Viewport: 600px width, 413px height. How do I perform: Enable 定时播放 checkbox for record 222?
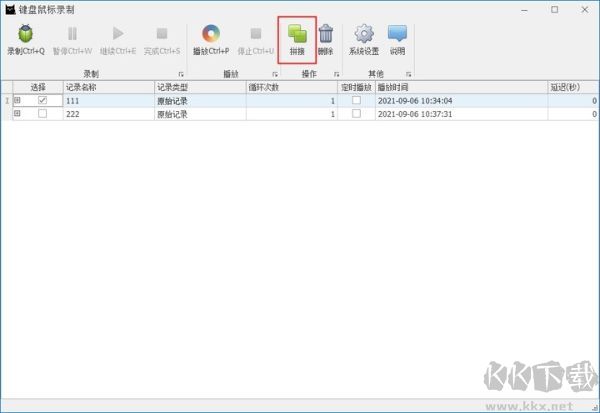click(x=356, y=114)
